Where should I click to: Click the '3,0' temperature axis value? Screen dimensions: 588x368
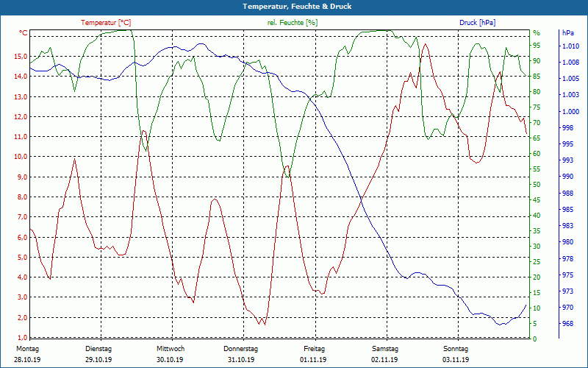pos(22,297)
